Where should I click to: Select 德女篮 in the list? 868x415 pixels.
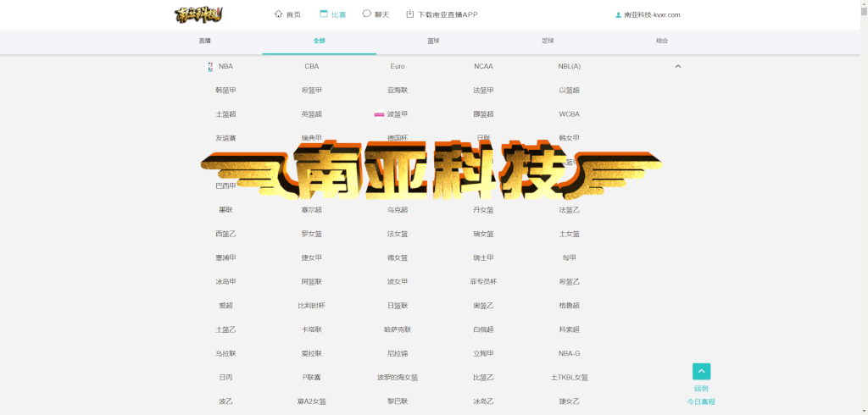click(398, 257)
